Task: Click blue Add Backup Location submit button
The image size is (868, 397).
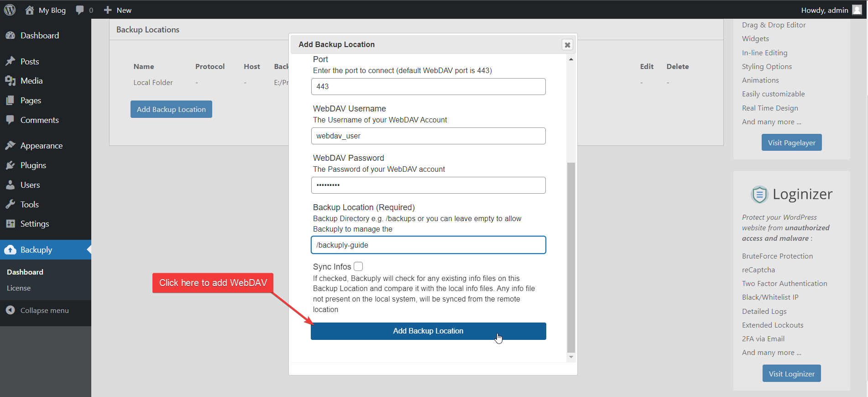Action: (428, 331)
